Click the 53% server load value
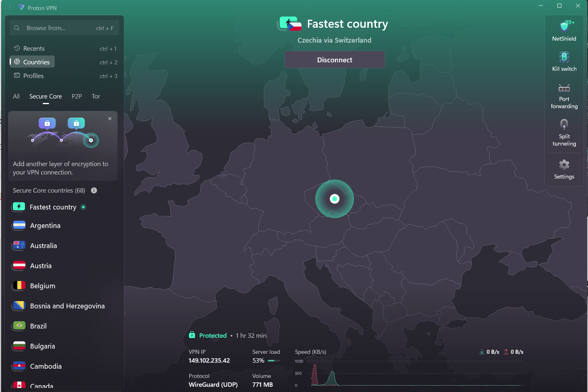 pos(258,361)
